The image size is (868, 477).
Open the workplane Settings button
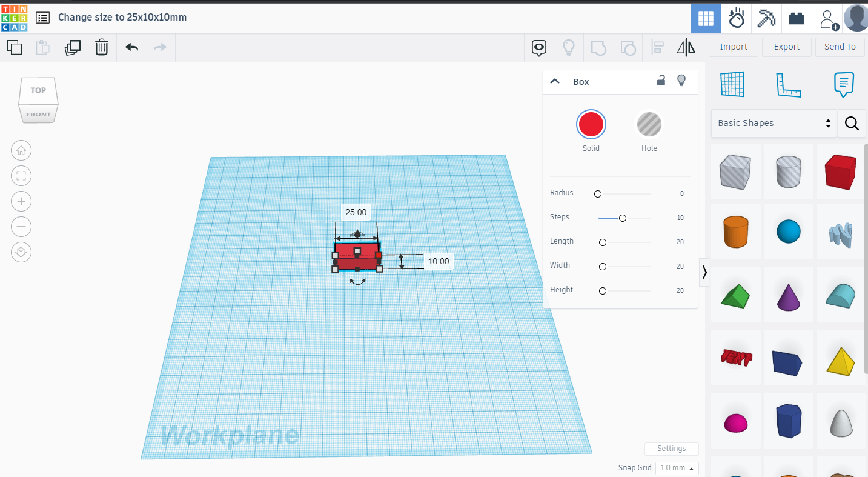pos(672,449)
